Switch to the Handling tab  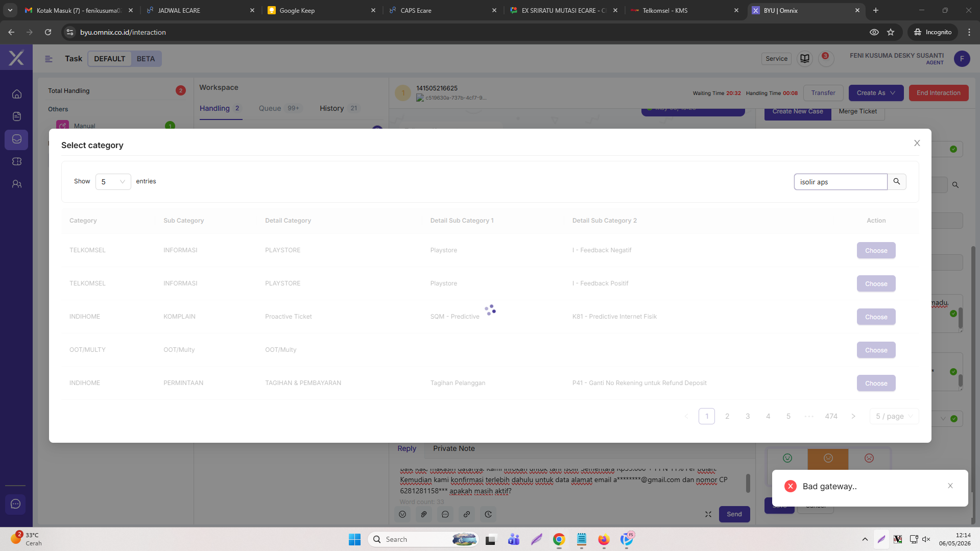220,108
